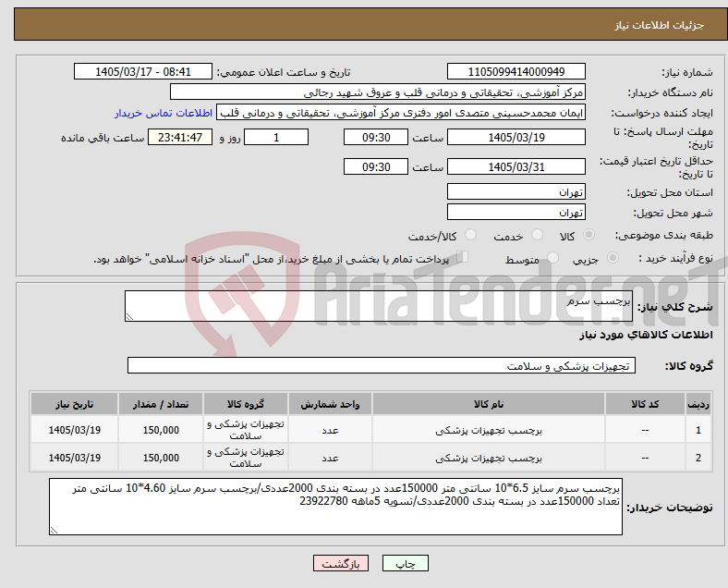Click the response deadline time 09:30 field

pos(376,138)
